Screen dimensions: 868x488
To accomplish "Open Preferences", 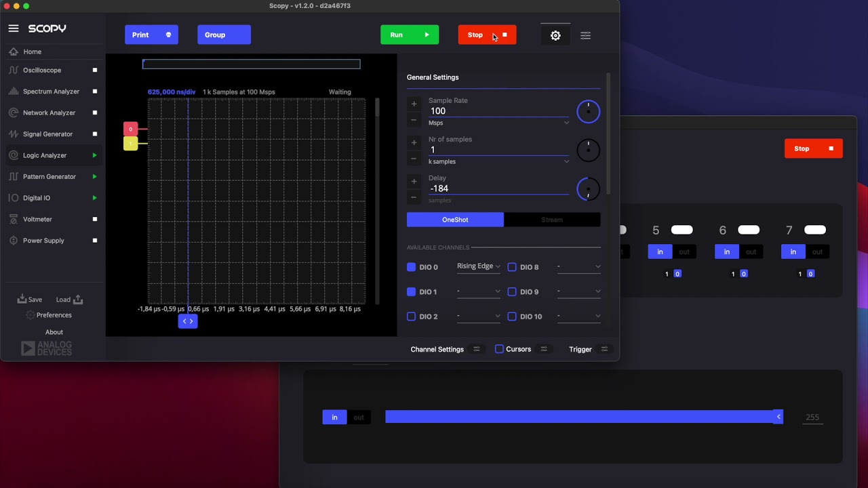I will click(48, 315).
